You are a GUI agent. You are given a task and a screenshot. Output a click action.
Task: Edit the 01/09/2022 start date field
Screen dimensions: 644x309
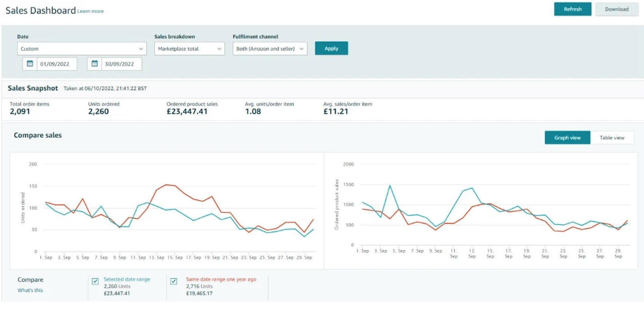point(56,64)
